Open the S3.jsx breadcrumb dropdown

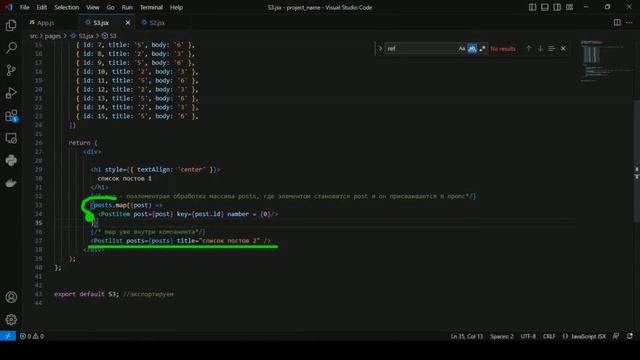(82, 36)
